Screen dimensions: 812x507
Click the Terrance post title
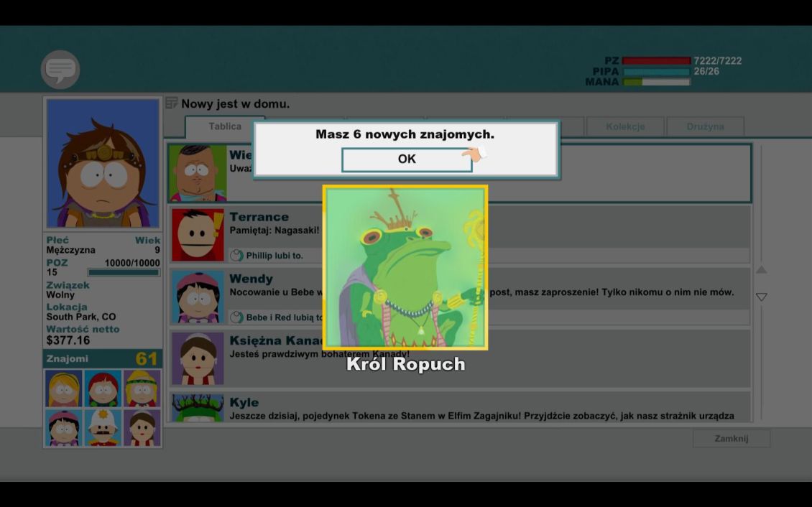pyautogui.click(x=259, y=217)
